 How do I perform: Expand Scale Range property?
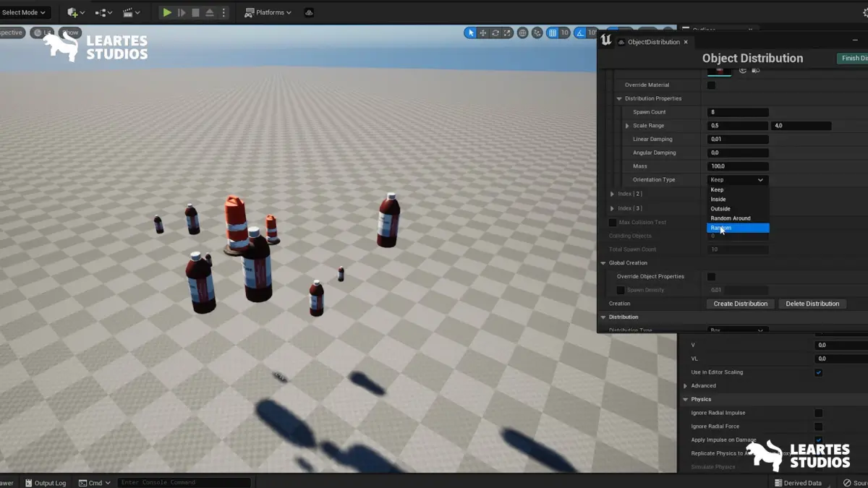coord(627,126)
